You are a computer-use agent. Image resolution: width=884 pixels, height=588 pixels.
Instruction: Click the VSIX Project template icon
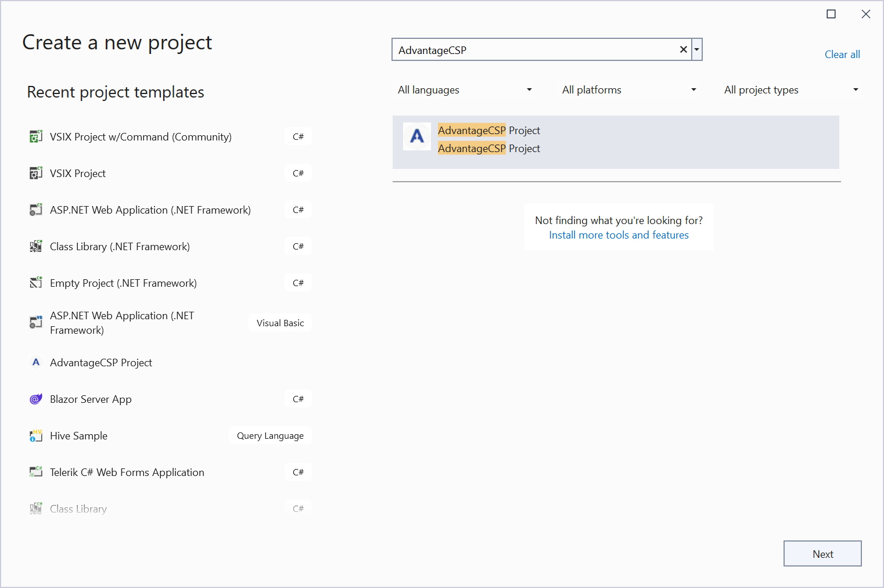[x=36, y=173]
